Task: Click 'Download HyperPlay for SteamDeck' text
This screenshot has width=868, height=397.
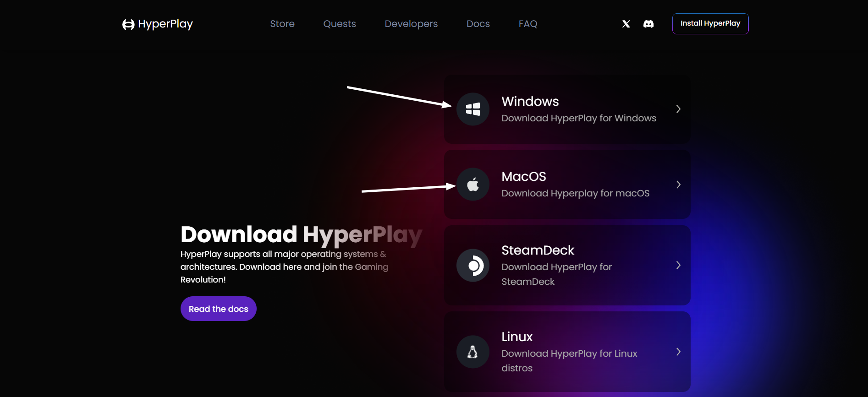Action: tap(556, 274)
